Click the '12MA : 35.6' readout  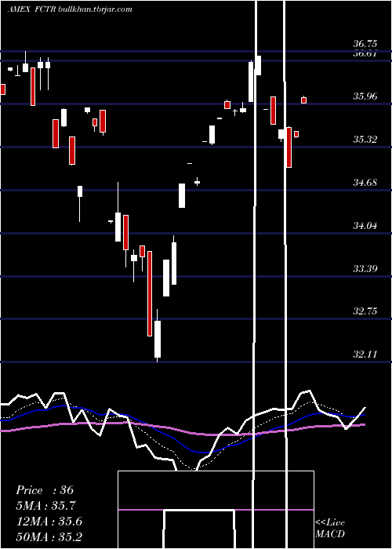(x=49, y=522)
